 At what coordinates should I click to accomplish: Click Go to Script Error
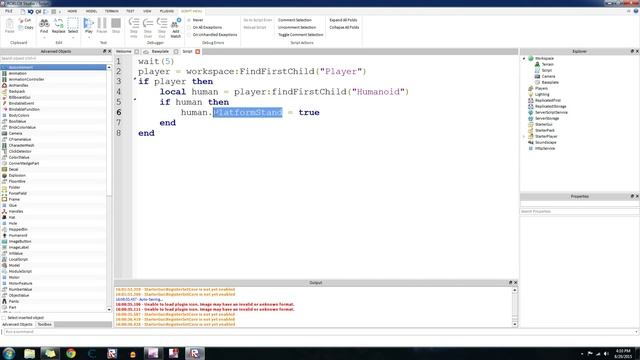click(x=258, y=20)
